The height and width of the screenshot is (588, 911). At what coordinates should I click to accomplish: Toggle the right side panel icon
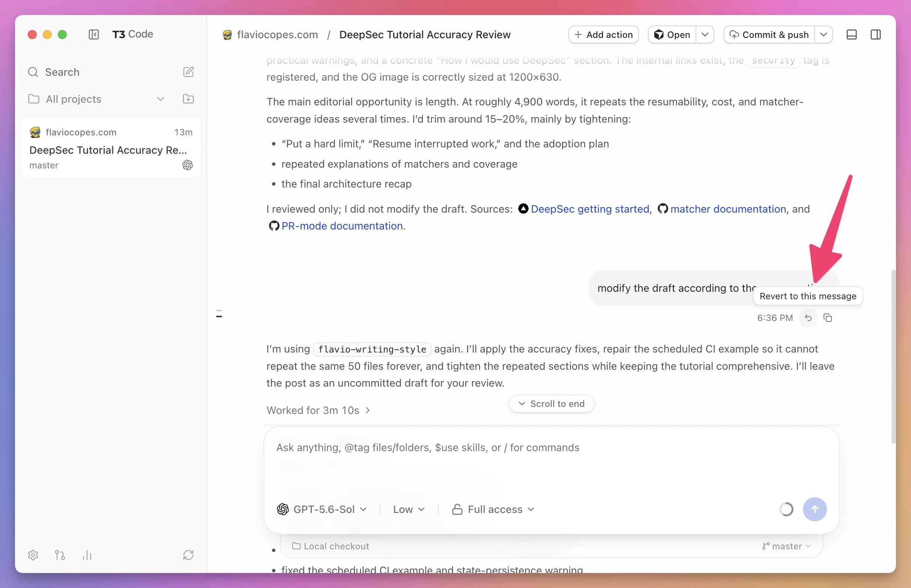point(876,34)
